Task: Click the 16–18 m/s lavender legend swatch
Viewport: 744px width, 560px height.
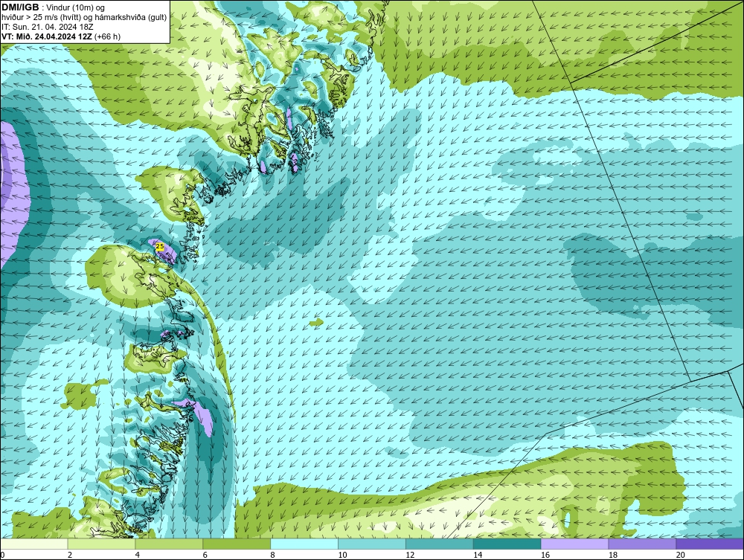Action: [574, 544]
